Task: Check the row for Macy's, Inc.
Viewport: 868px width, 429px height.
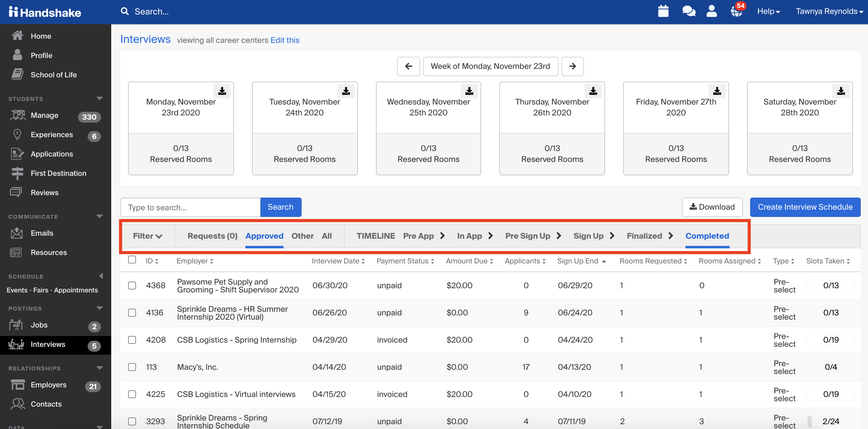Action: 132,367
